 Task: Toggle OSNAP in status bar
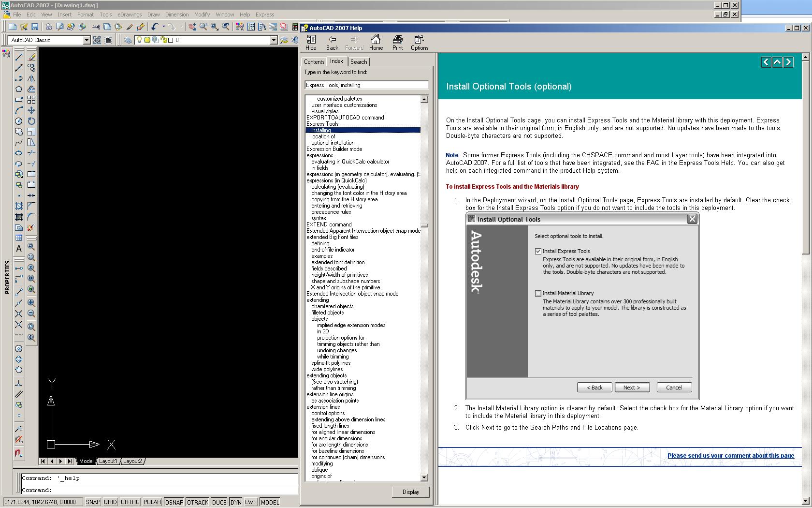pyautogui.click(x=174, y=502)
